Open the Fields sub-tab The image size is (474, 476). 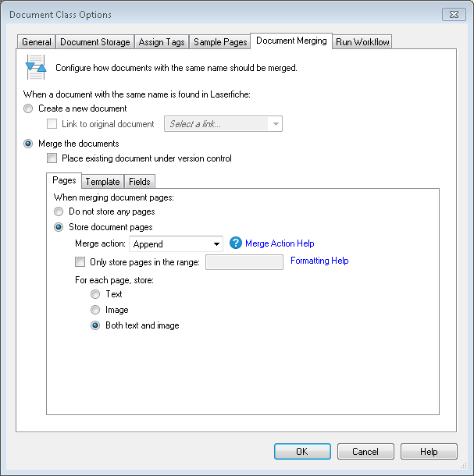coord(140,182)
